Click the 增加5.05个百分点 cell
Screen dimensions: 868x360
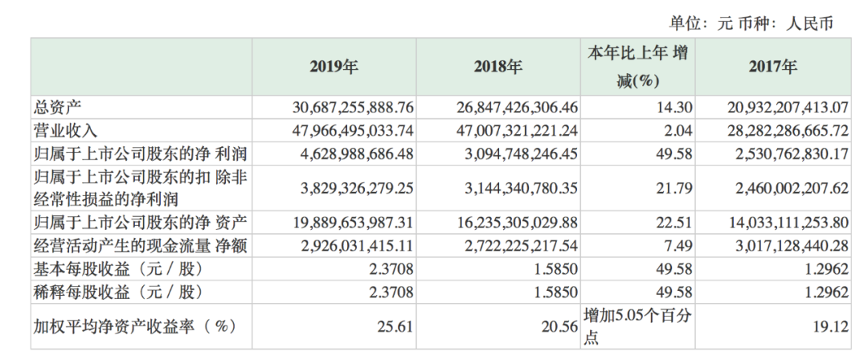637,326
